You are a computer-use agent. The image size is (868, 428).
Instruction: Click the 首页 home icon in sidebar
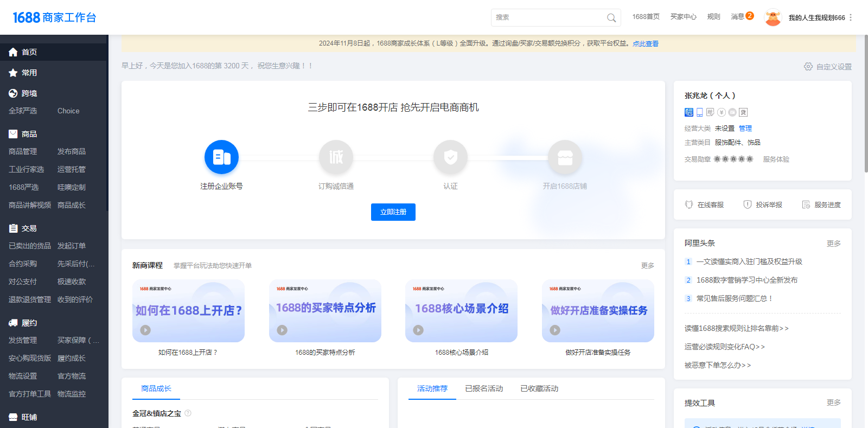[x=13, y=52]
